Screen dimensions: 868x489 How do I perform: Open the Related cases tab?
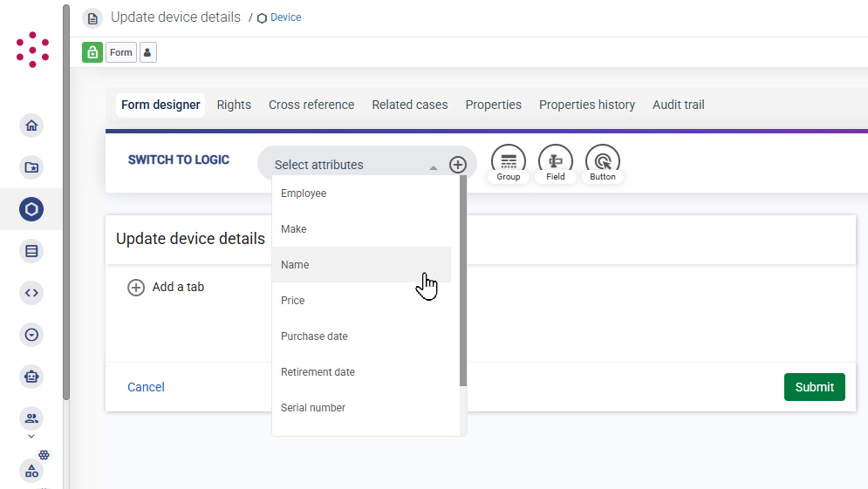pos(410,105)
